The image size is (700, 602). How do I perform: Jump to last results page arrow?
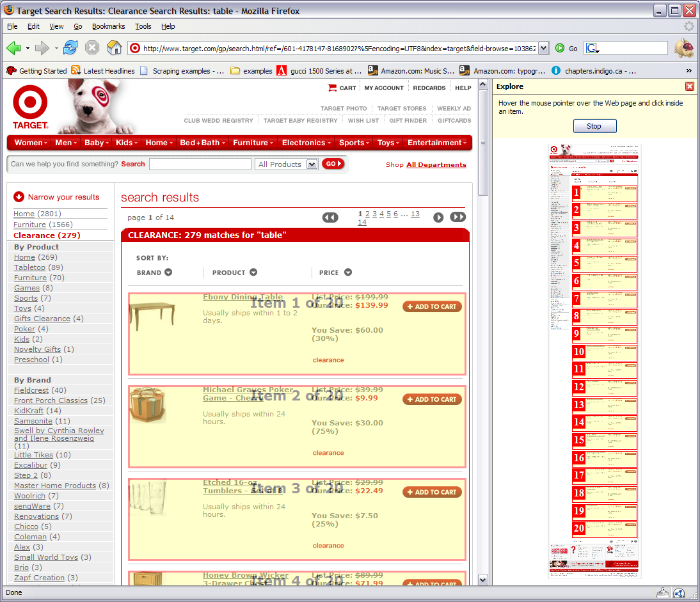[x=457, y=218]
